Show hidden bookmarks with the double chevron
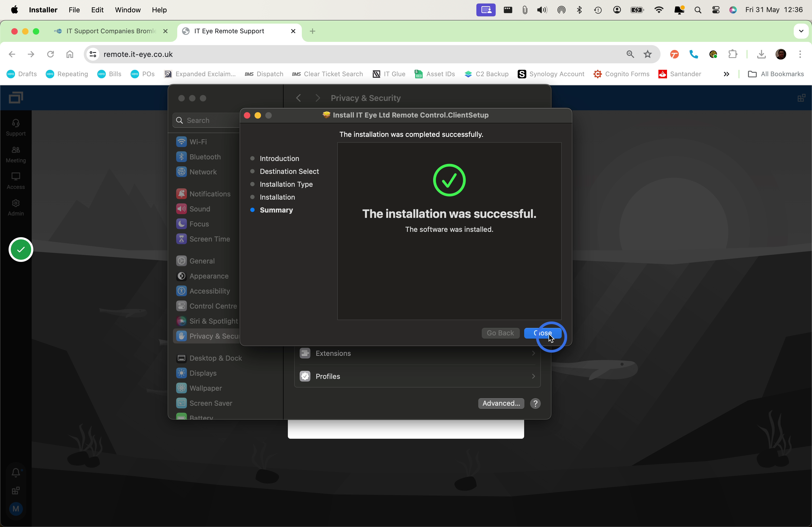This screenshot has height=527, width=812. click(x=726, y=74)
